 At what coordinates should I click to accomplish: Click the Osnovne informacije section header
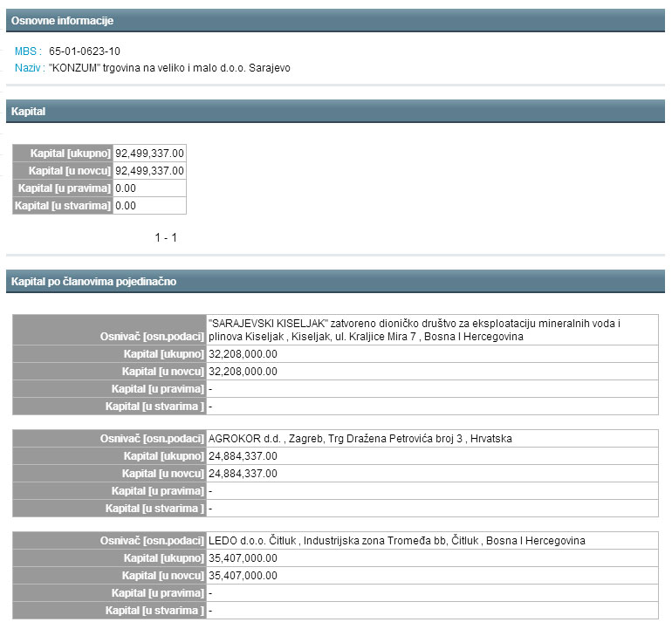point(62,20)
